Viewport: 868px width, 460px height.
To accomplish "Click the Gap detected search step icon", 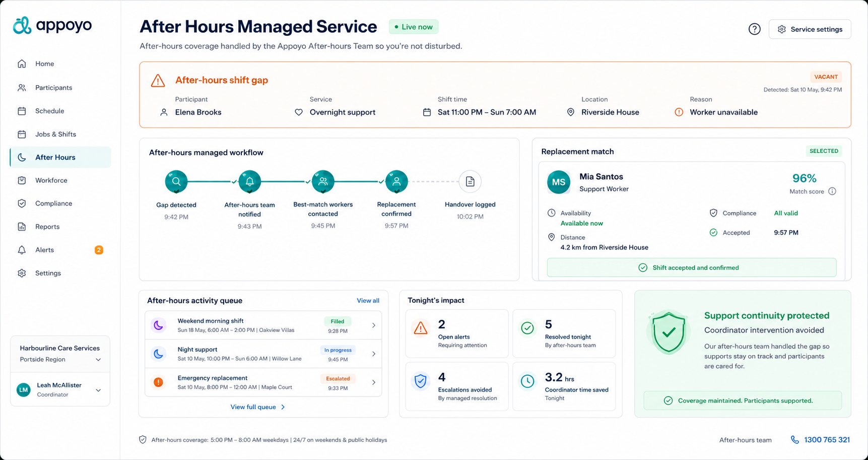I will click(x=176, y=181).
